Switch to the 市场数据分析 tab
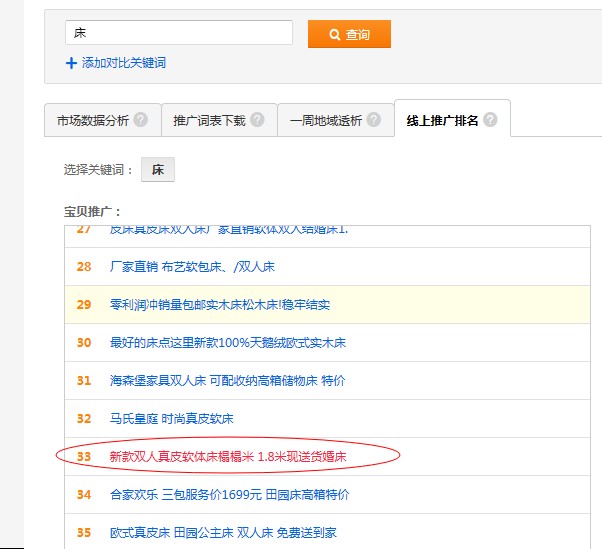This screenshot has width=602, height=549. (x=92, y=120)
